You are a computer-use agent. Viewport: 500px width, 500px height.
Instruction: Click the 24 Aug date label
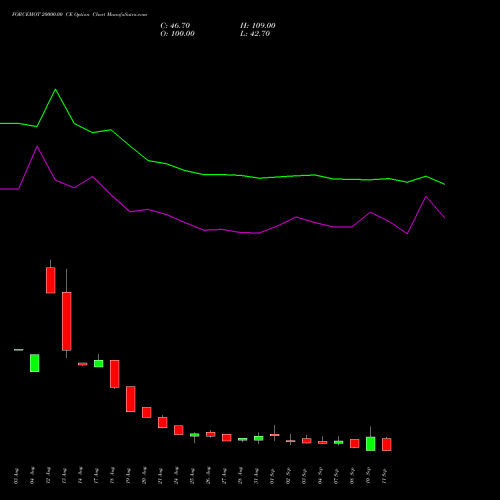pyautogui.click(x=176, y=475)
